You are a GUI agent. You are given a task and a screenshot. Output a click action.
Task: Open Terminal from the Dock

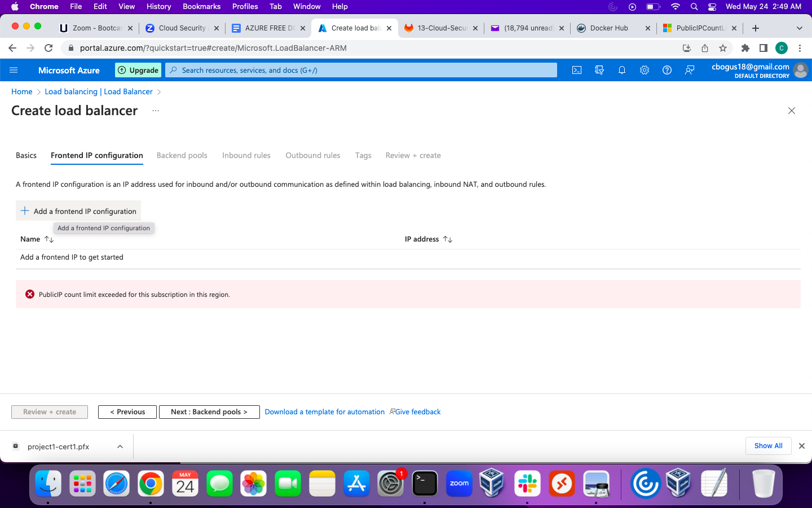pos(425,484)
